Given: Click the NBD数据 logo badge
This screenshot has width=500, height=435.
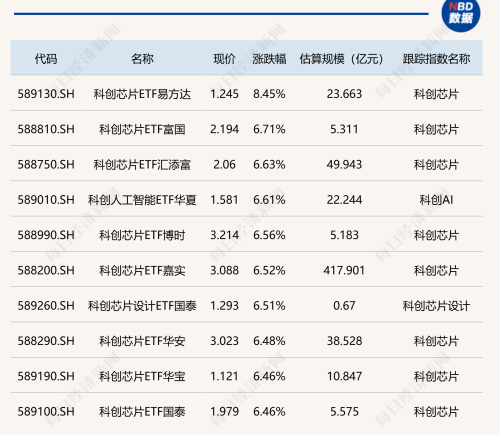Looking at the screenshot, I should pyautogui.click(x=461, y=13).
